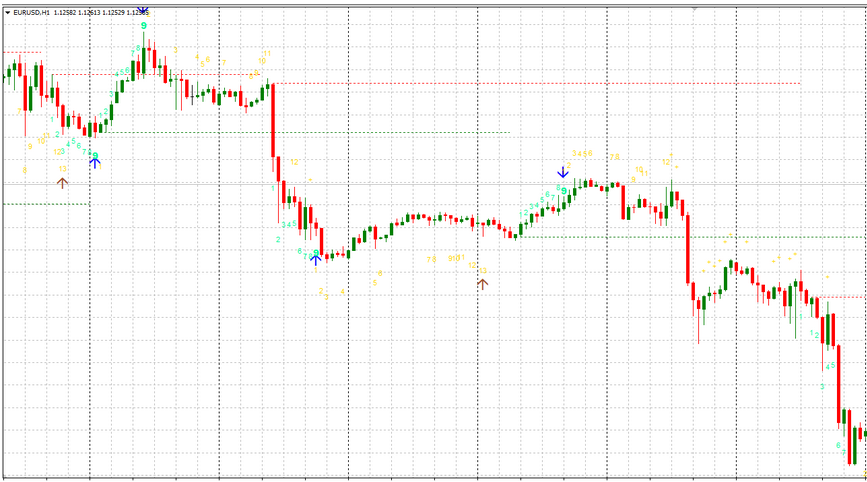This screenshot has width=867, height=482.
Task: Select the blue down arrow partly cut off above the first peak
Action: pos(143,10)
